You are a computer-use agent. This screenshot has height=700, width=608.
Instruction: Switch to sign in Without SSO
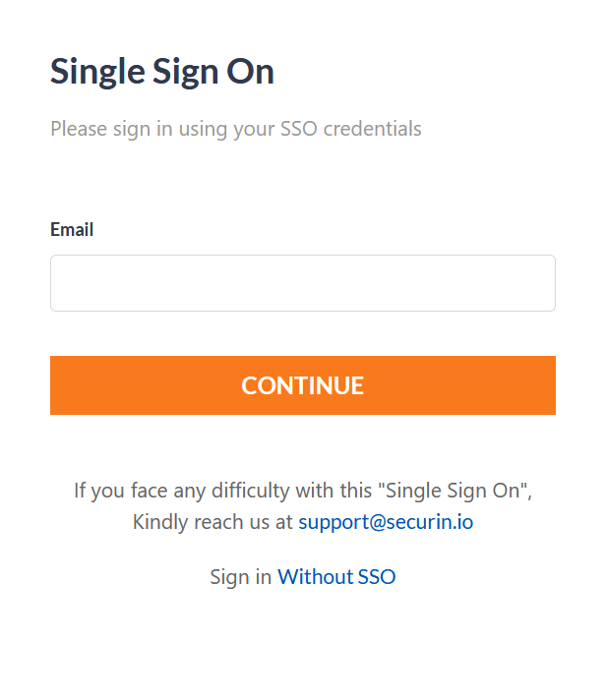click(x=336, y=576)
